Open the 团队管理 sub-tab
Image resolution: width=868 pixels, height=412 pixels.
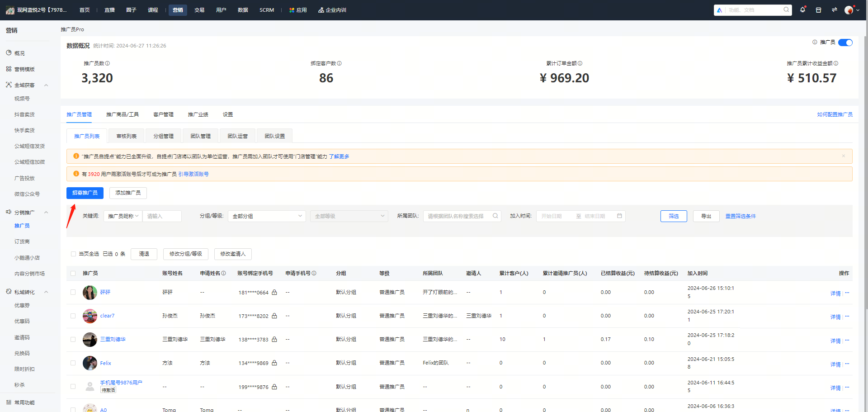[x=200, y=136]
